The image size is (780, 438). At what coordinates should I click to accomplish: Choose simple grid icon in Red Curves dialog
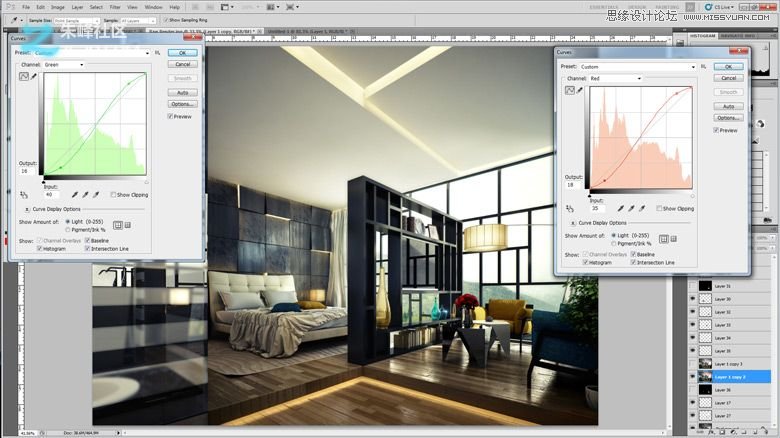coord(664,239)
